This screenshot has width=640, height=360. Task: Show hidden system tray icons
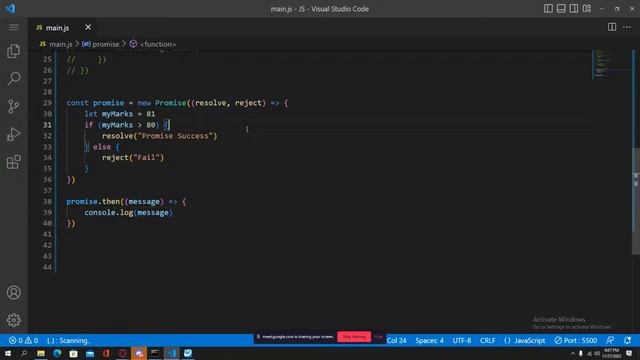pyautogui.click(x=573, y=353)
